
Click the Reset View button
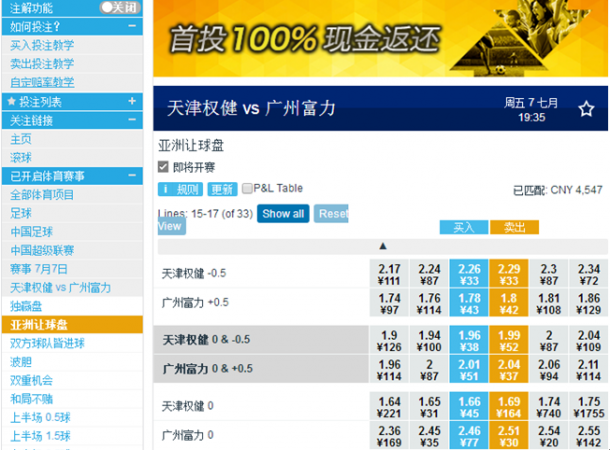pyautogui.click(x=331, y=214)
